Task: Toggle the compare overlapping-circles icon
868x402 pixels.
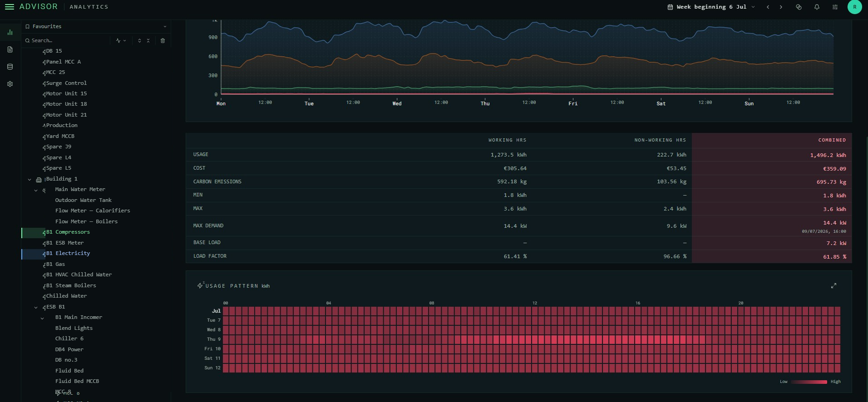Action: [799, 7]
